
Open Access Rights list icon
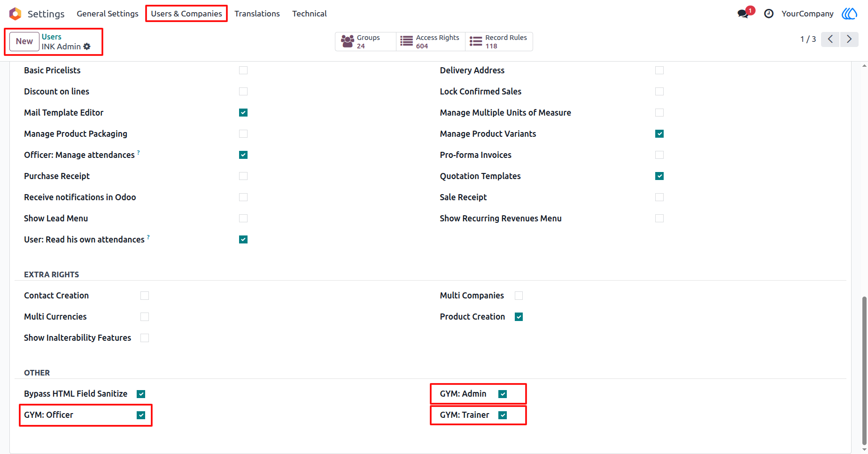(x=406, y=41)
